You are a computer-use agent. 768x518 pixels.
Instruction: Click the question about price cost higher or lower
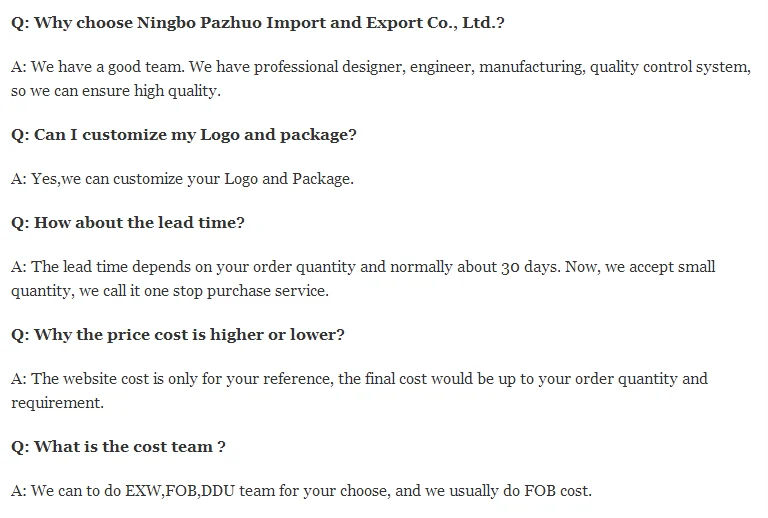coord(177,334)
